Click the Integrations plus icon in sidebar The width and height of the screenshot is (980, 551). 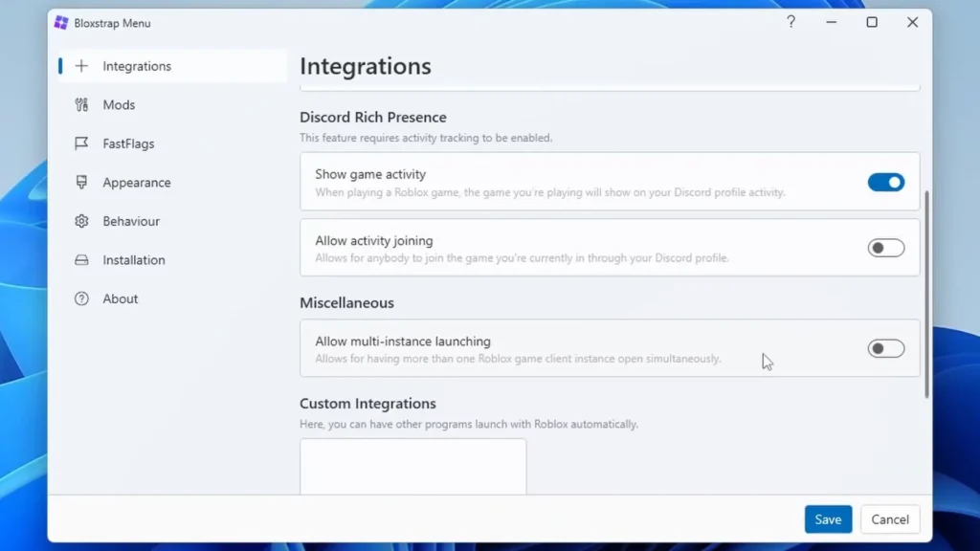[81, 66]
